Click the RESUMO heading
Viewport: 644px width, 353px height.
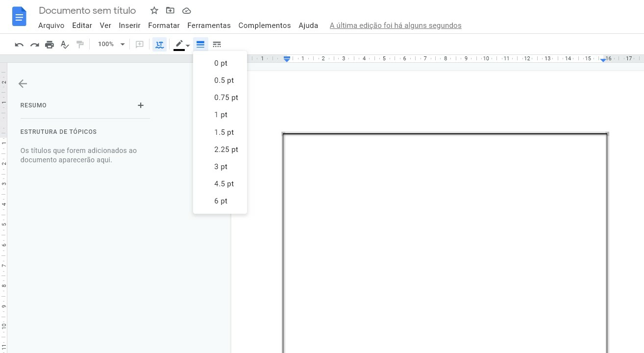point(33,105)
